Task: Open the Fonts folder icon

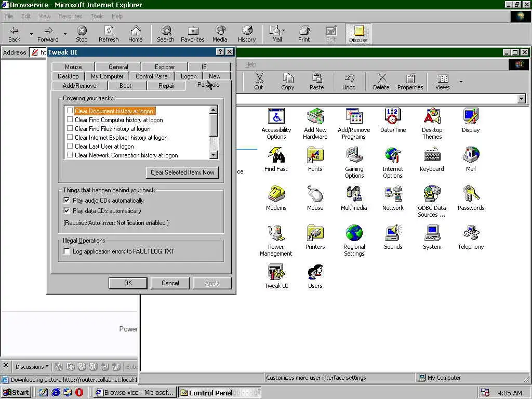Action: coord(315,159)
